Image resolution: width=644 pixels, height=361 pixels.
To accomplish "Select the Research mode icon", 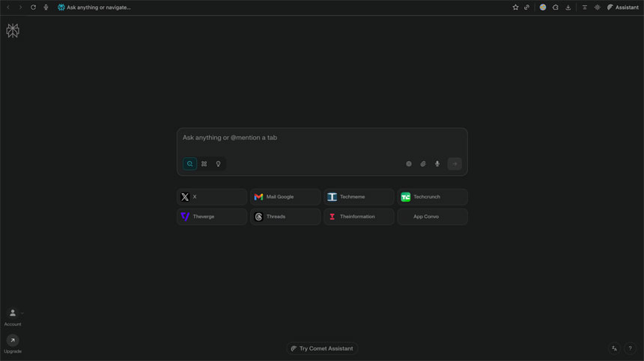I will [x=204, y=164].
